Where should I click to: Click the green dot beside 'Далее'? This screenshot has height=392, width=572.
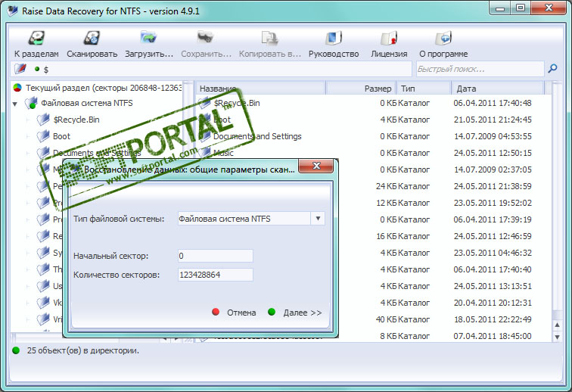tap(272, 312)
